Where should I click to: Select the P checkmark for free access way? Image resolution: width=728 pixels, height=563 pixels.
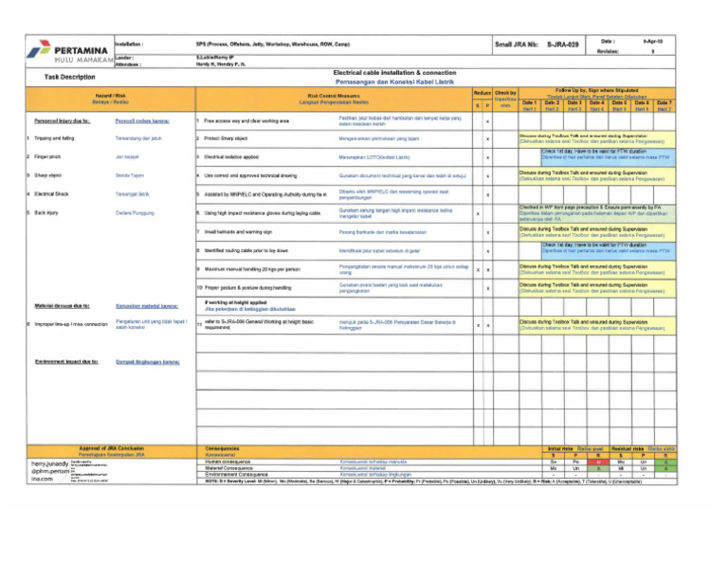click(x=487, y=121)
